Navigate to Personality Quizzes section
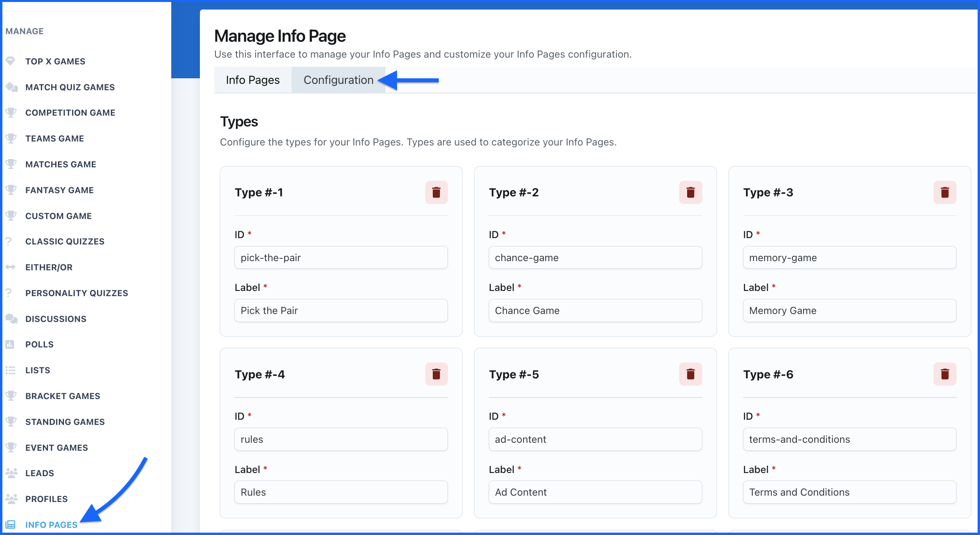980x535 pixels. (77, 293)
